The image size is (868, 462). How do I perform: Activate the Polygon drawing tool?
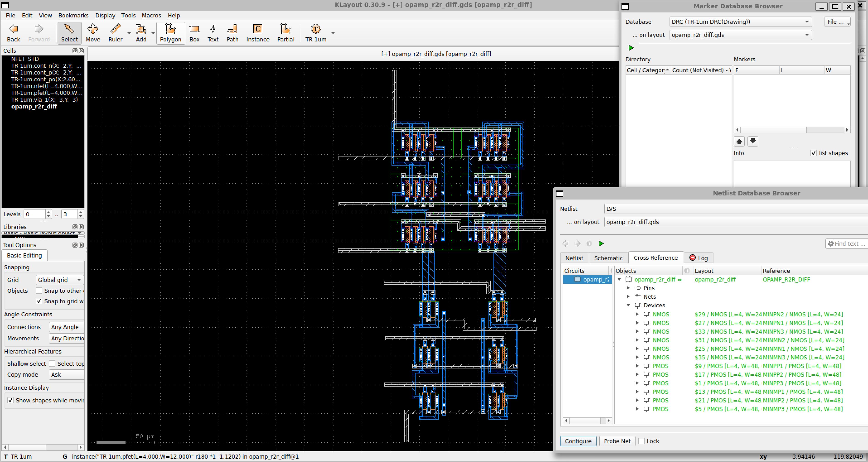pyautogui.click(x=171, y=33)
